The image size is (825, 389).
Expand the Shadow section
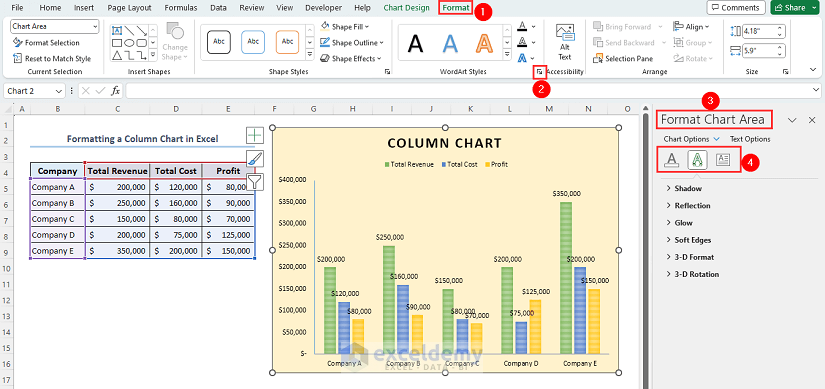tap(684, 188)
